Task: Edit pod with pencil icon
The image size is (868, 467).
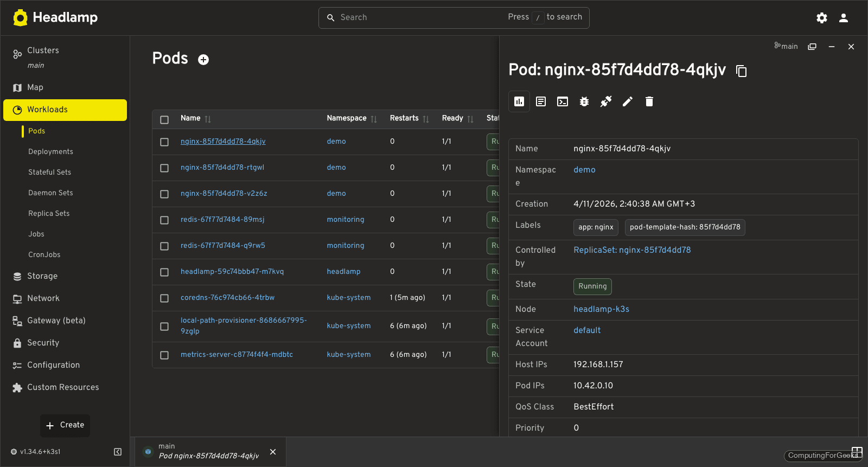Action: [x=628, y=101]
